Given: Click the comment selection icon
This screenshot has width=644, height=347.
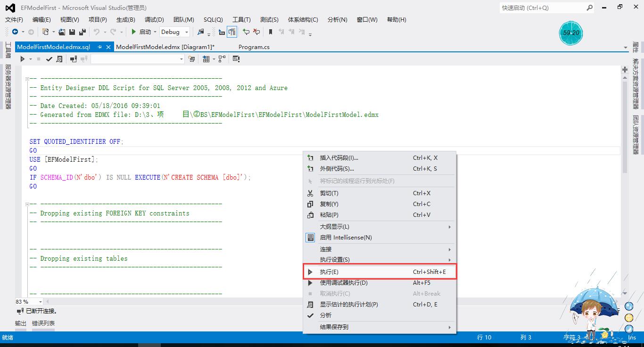Looking at the screenshot, I should pyautogui.click(x=246, y=32).
